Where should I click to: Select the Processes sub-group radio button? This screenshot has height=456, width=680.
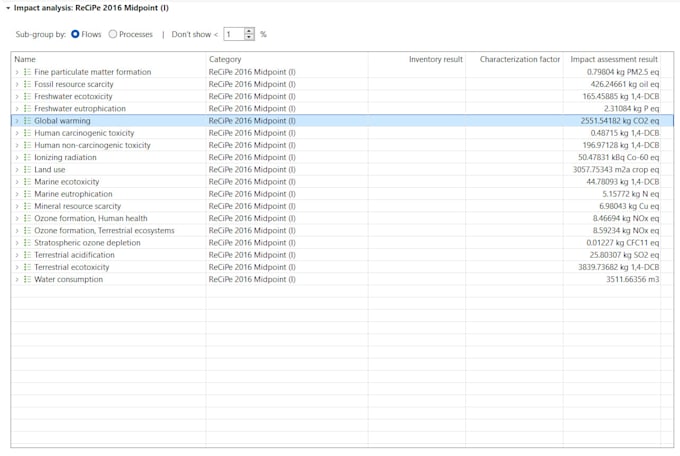113,34
